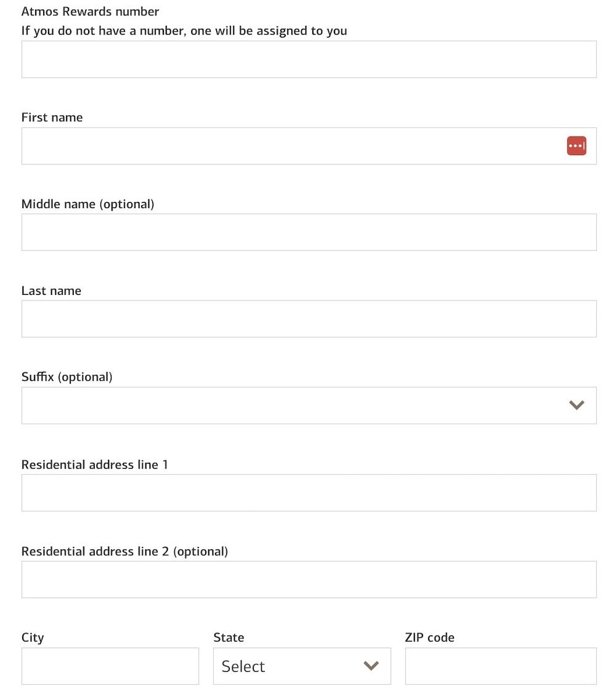Click the "ZIP code" label text
616x697 pixels.
coord(429,637)
